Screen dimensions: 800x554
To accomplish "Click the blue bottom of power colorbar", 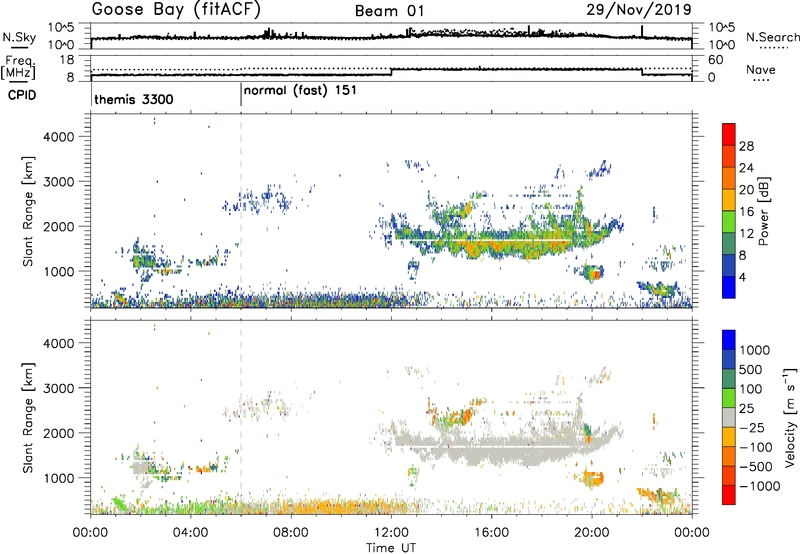I will point(729,287).
